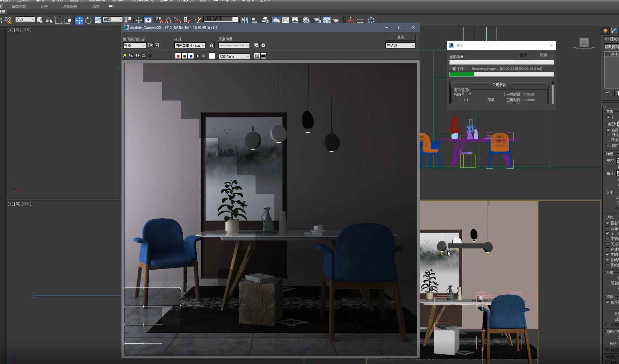Toggle the 投射 checkbox under 选项
Screen dimensions: 619x364
608,223
